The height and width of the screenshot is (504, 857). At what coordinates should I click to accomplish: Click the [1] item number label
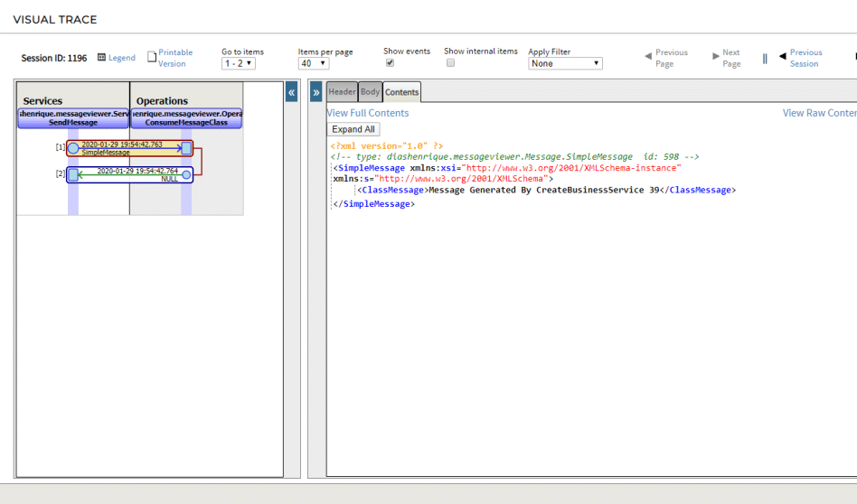(x=61, y=147)
